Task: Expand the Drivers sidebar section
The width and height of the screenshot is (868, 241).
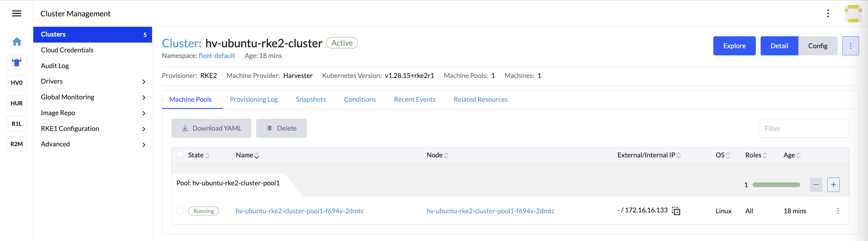Action: tap(144, 82)
